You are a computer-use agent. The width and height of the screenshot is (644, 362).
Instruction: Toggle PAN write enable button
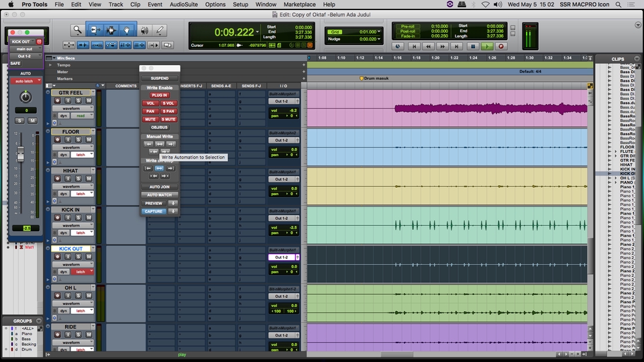[x=150, y=111]
